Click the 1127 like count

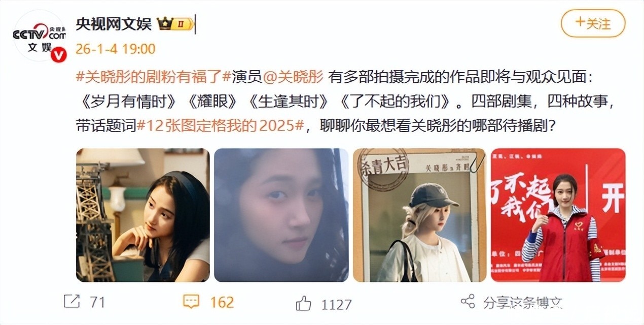336,304
